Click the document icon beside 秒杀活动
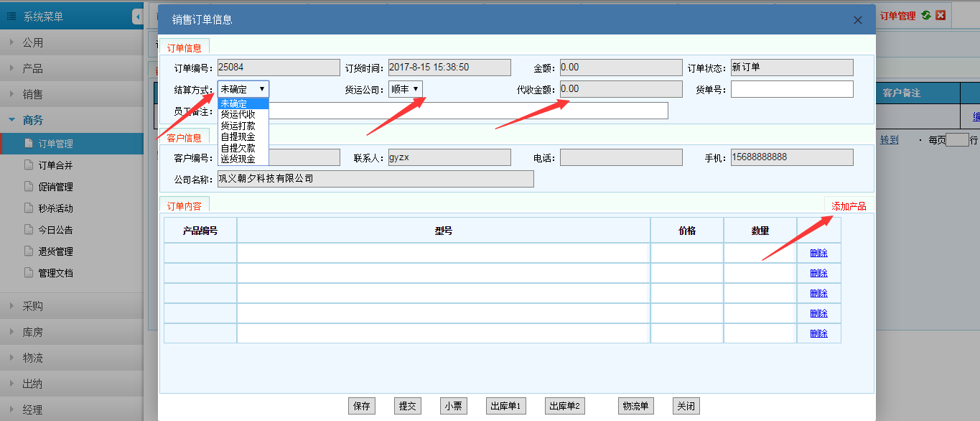The height and width of the screenshot is (421, 980). click(29, 208)
